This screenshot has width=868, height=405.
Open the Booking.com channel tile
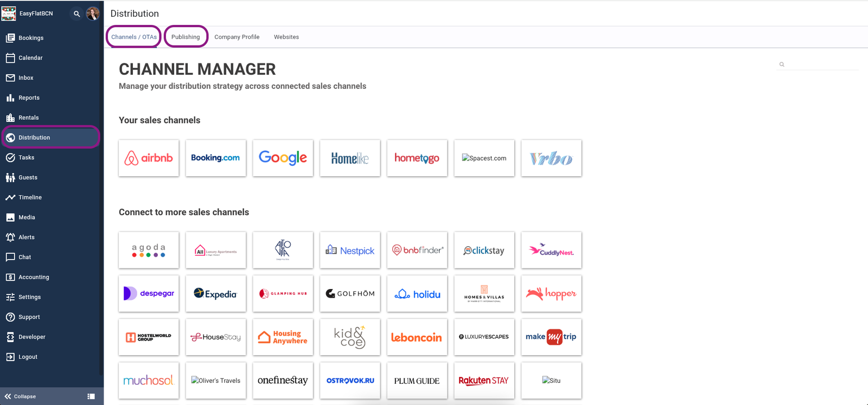click(x=215, y=158)
